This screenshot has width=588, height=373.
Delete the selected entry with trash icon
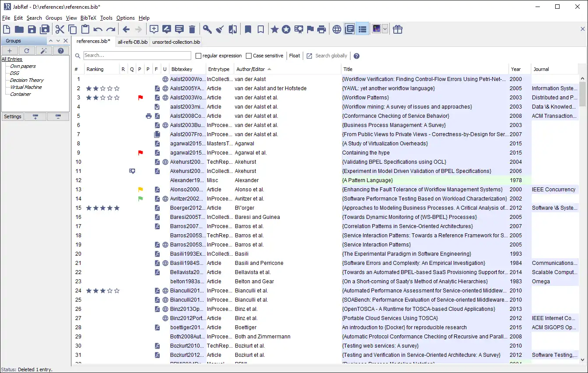[x=192, y=29]
